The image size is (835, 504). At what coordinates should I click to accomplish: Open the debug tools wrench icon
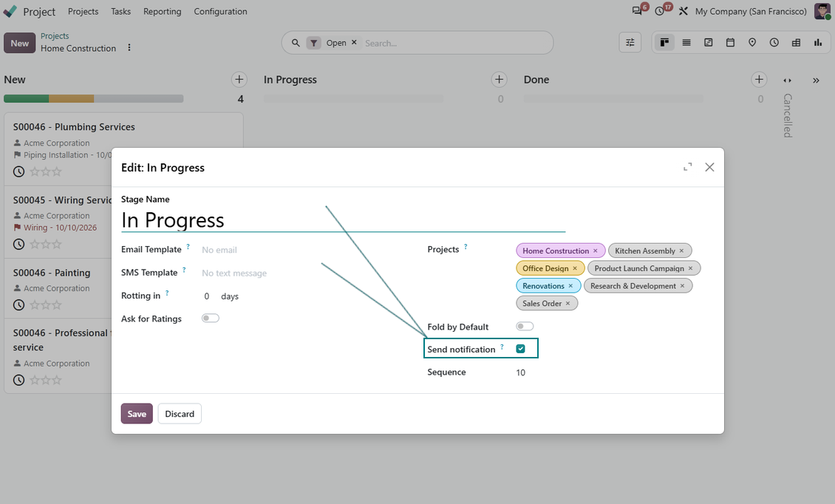click(684, 11)
